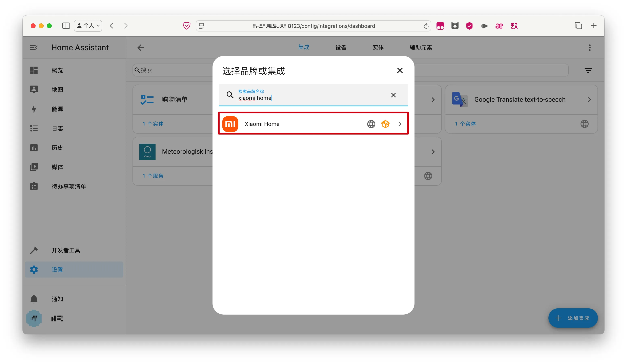
Task: Click the browser privacy shield icon
Action: pyautogui.click(x=187, y=26)
